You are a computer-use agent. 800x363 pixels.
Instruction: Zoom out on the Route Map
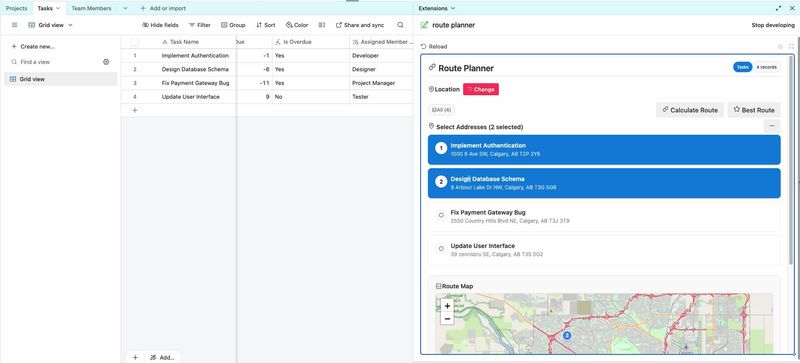[x=447, y=319]
